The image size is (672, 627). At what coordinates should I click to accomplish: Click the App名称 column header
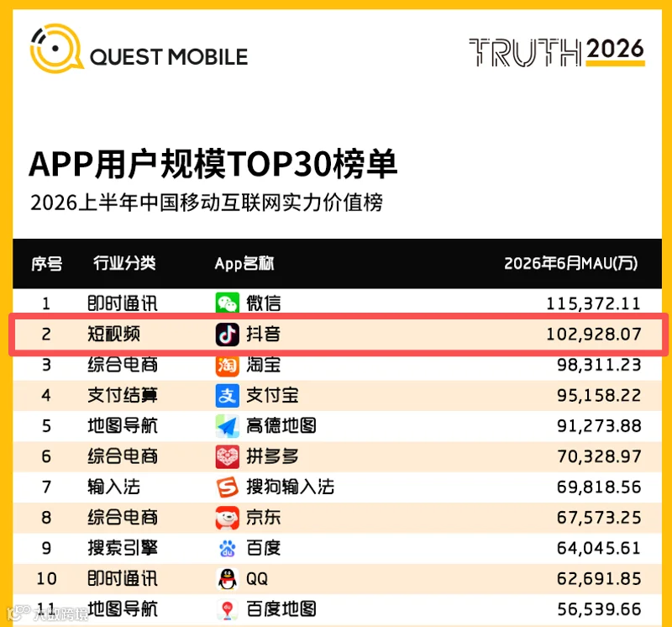tap(244, 263)
